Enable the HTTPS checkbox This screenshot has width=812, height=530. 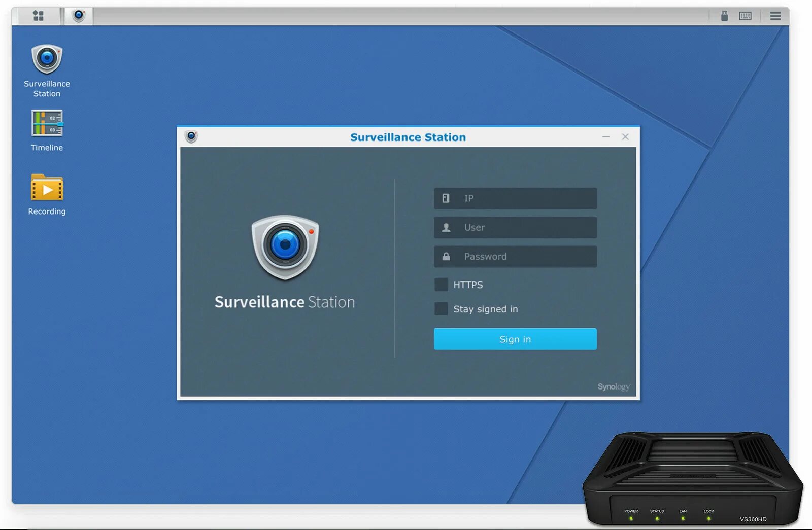[x=441, y=285]
